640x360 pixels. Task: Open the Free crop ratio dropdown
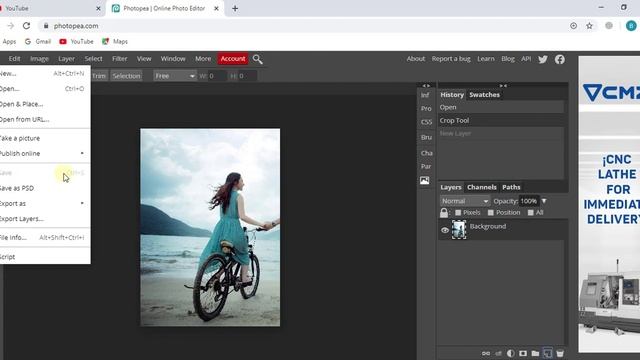(x=175, y=76)
